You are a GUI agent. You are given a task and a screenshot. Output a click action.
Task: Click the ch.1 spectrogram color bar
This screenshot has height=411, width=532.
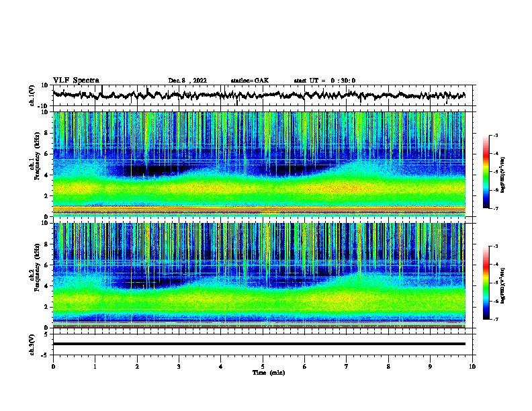click(x=486, y=172)
